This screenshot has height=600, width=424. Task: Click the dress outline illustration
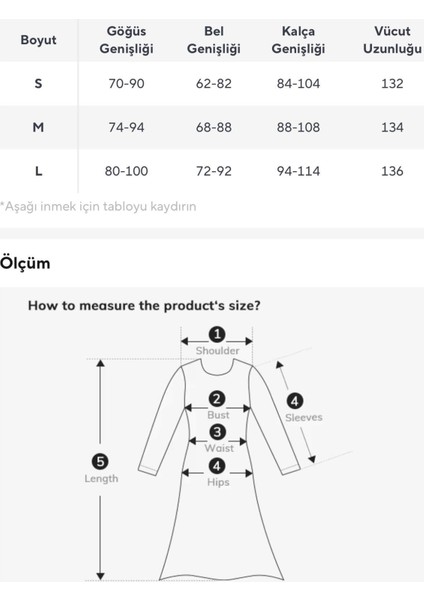[219, 470]
